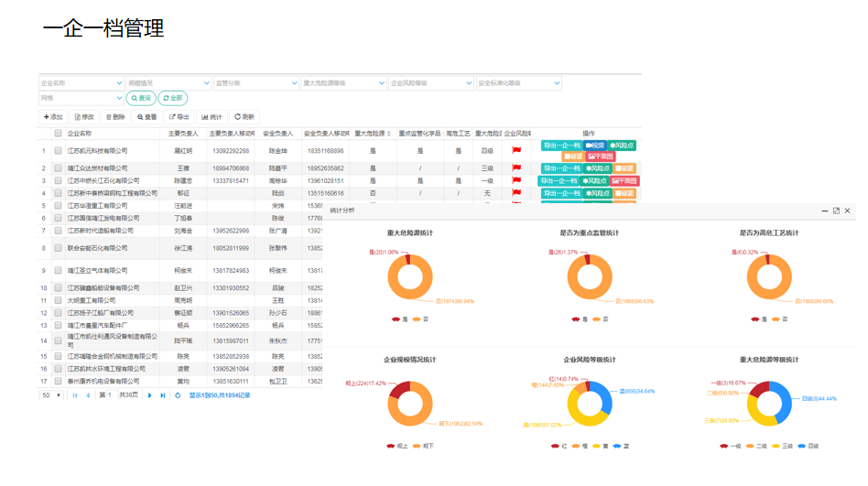Tick the select-all checkbox in table header
This screenshot has width=868, height=486.
58,134
